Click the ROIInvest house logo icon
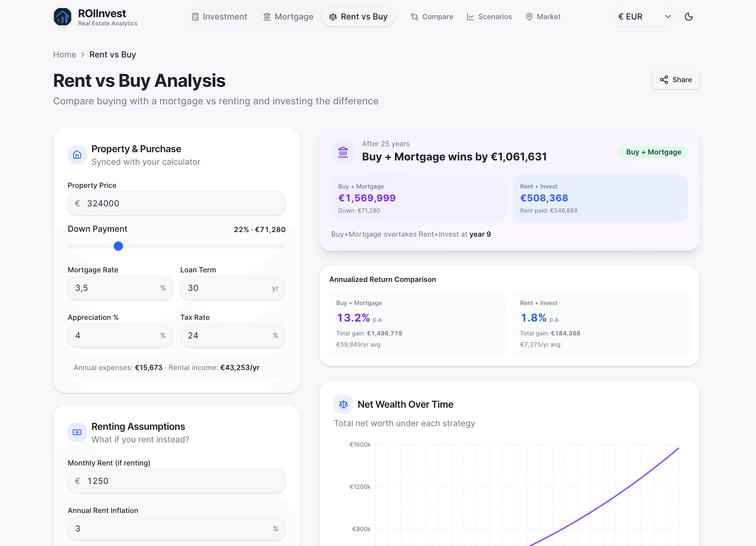756x546 pixels. point(62,17)
